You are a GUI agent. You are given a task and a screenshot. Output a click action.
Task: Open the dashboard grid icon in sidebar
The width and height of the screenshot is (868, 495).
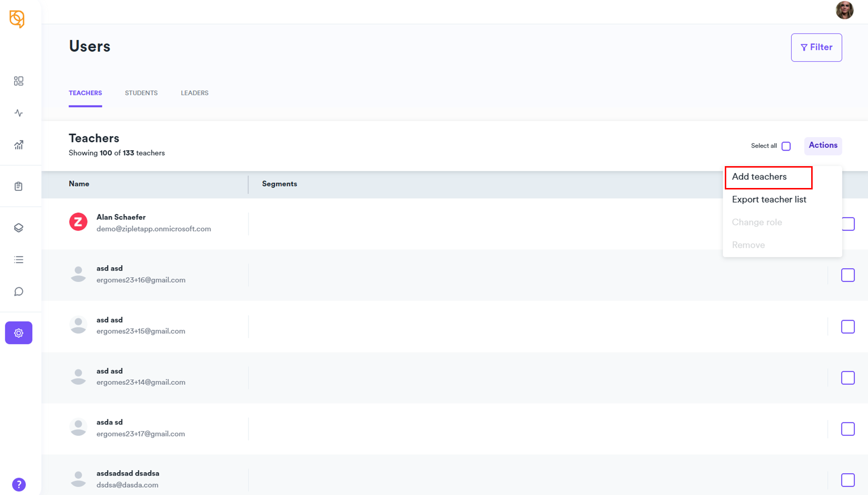click(x=18, y=81)
